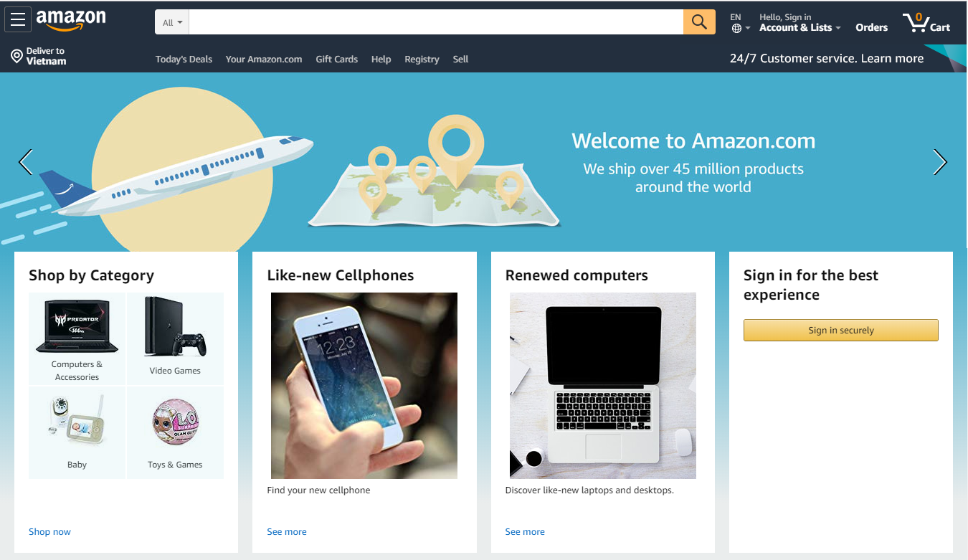Open the Registry navigation item
This screenshot has width=968, height=560.
click(422, 60)
